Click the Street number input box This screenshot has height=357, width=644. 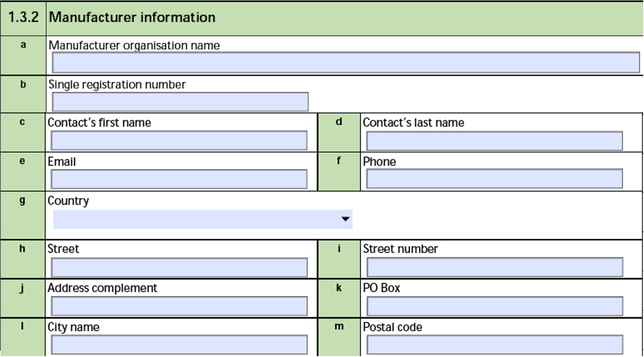tap(495, 267)
